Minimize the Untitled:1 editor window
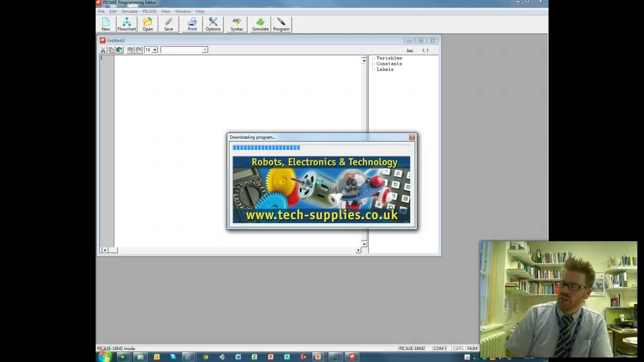This screenshot has height=362, width=644. tap(409, 41)
